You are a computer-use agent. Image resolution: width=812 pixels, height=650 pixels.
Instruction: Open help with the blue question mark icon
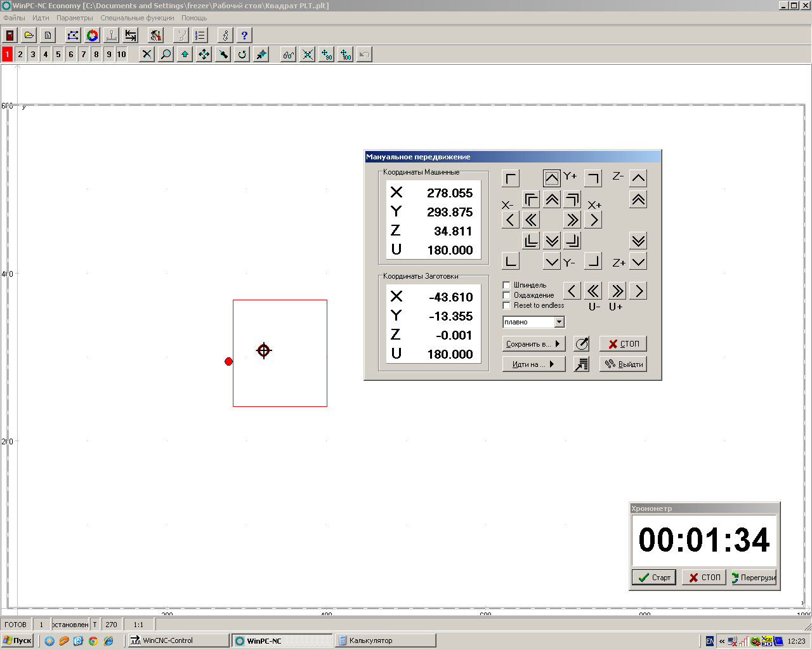tap(244, 36)
